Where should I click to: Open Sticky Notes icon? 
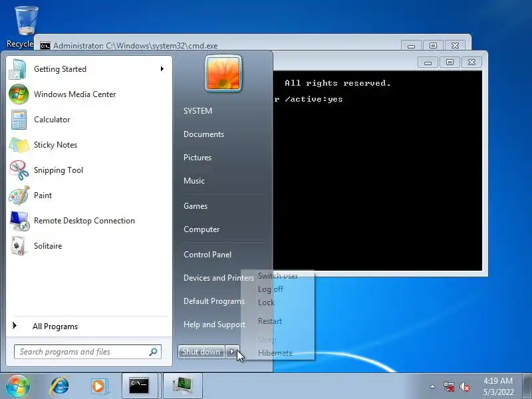(19, 145)
